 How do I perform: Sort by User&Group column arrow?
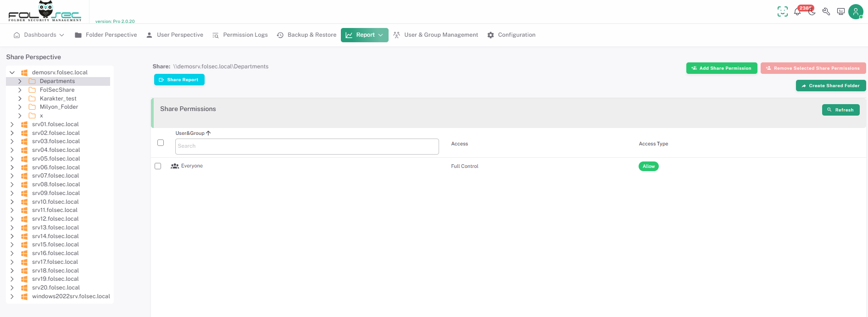tap(208, 133)
